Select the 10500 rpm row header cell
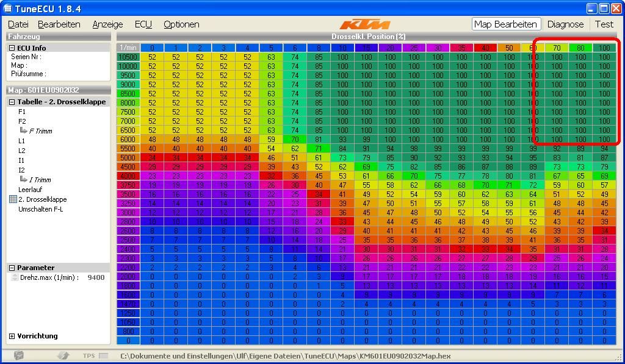625x364 pixels. [x=128, y=57]
